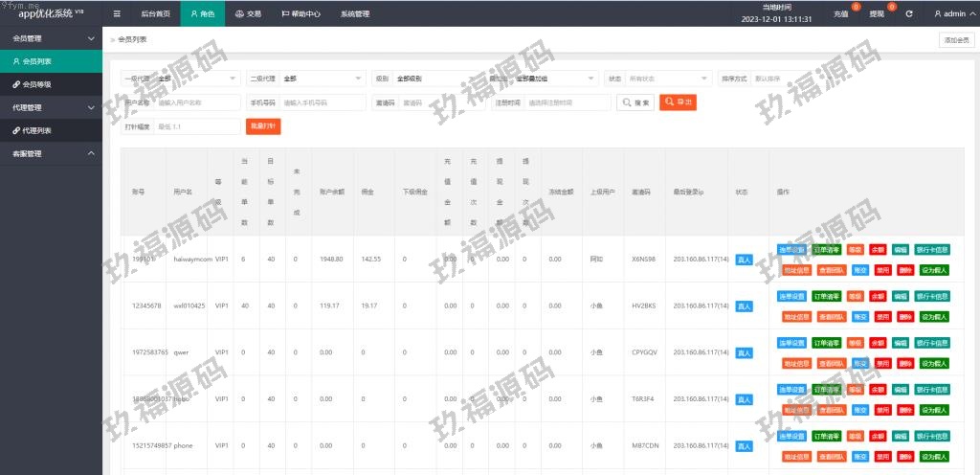Image resolution: width=980 pixels, height=475 pixels.
Task: Click 设为假人 for account 12345678
Action: click(x=934, y=317)
